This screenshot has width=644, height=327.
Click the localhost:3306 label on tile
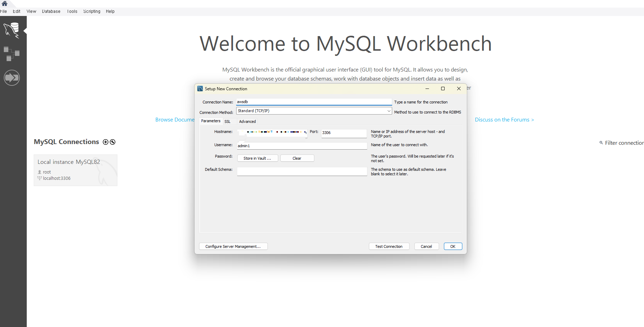(x=57, y=178)
